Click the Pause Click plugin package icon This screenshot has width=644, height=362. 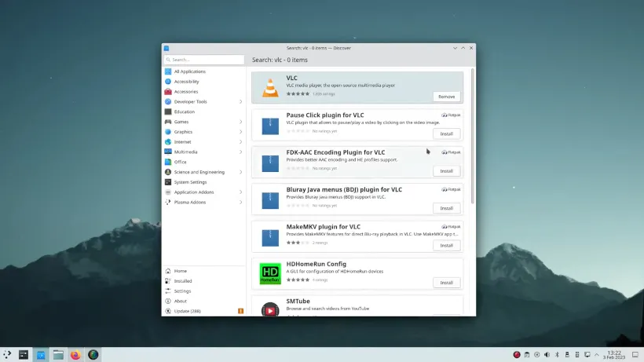click(270, 126)
